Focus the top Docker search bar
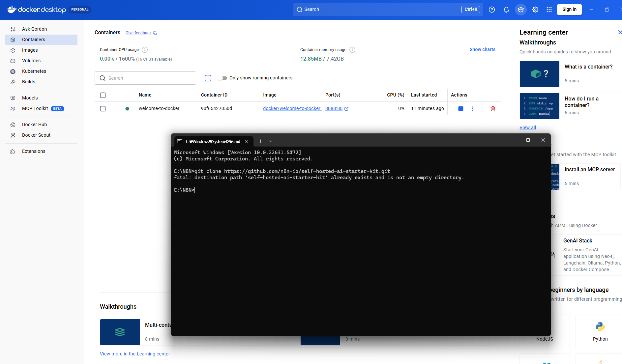The height and width of the screenshot is (364, 622). (x=388, y=10)
